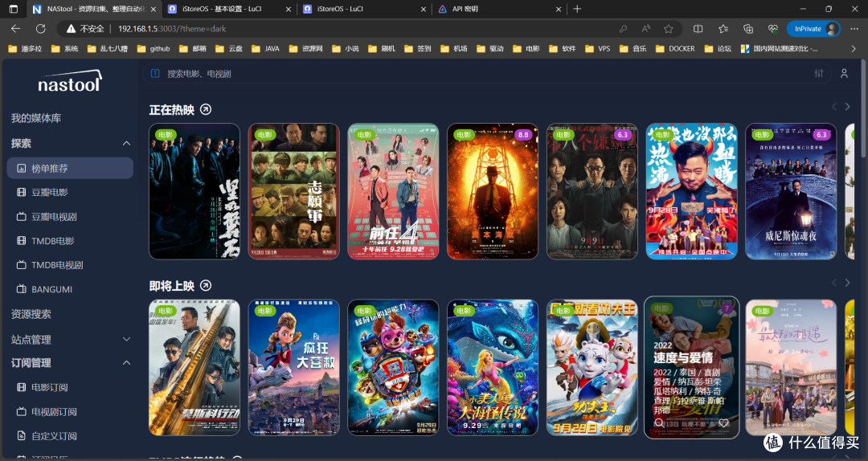The image size is (868, 461).
Task: Open the 榜单推荐 sidebar item
Action: (70, 168)
